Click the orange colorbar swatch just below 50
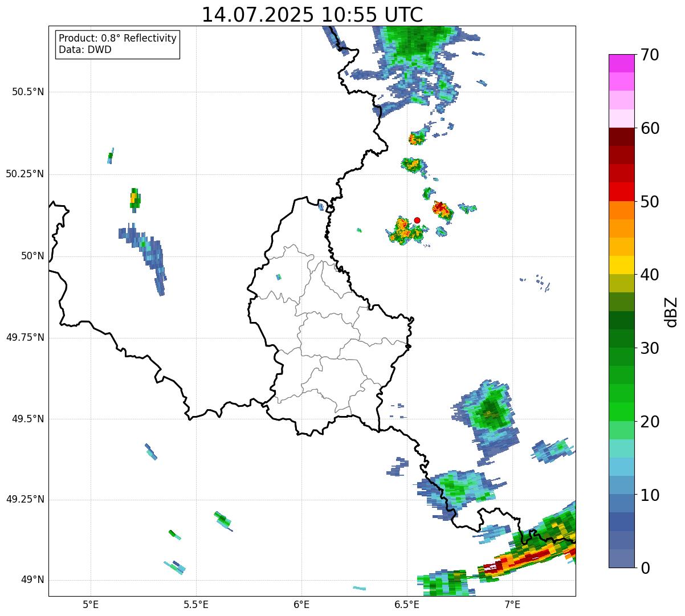Image resolution: width=685 pixels, height=616 pixels. coord(622,210)
